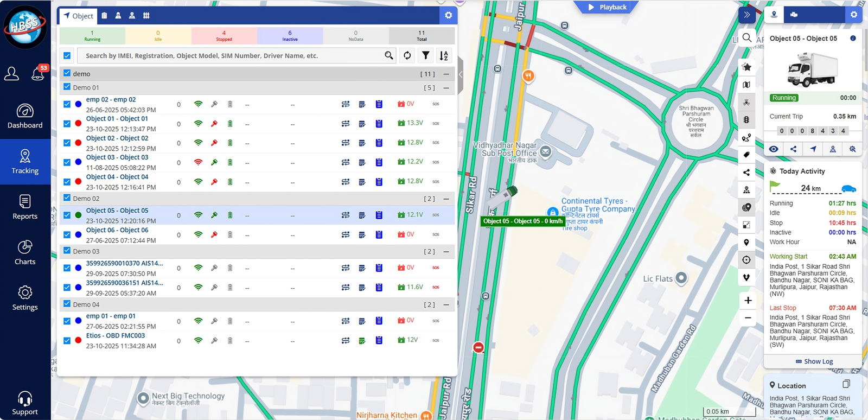Expand the right panel with double chevron
Screen dimensions: 868x420
[x=747, y=15]
